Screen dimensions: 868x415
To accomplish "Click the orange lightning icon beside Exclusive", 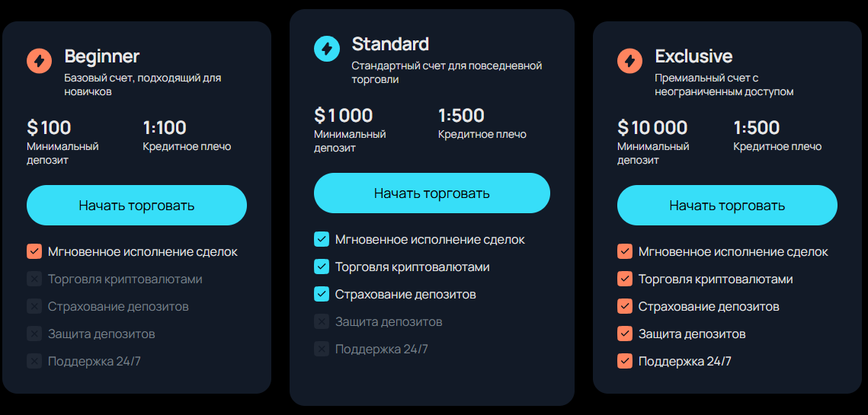I will click(x=630, y=60).
